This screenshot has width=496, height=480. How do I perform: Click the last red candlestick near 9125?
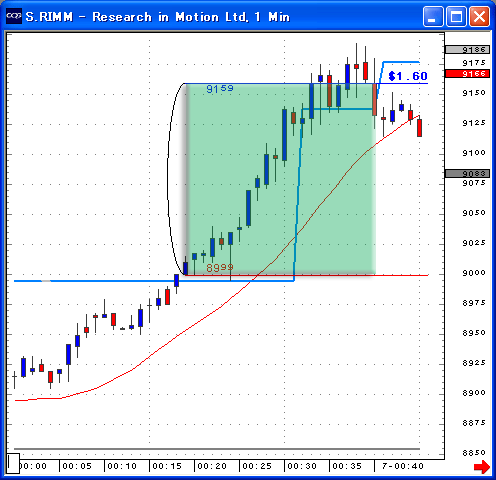click(419, 128)
